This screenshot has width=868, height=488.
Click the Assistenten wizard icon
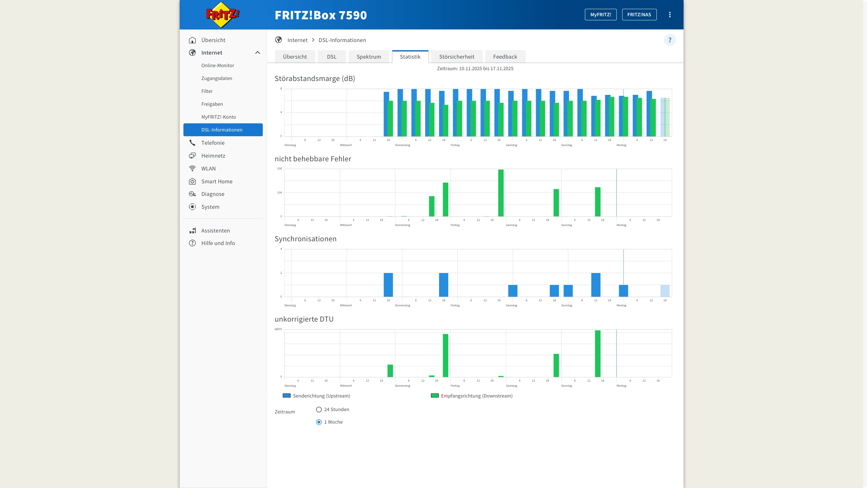(192, 230)
